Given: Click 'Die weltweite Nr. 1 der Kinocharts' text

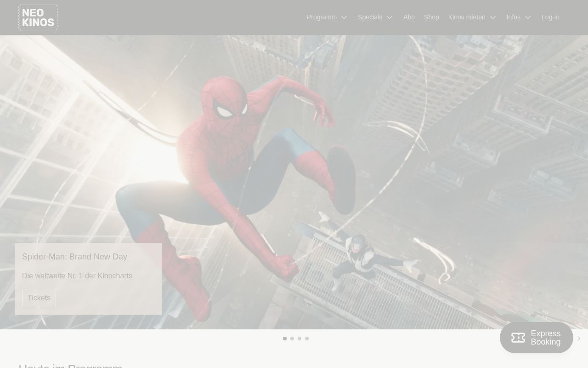Looking at the screenshot, I should (77, 276).
